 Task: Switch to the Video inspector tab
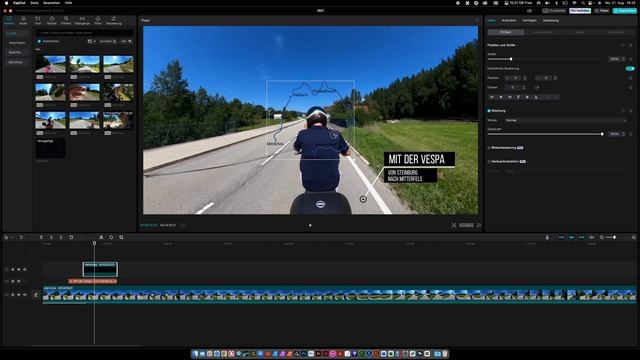click(491, 20)
